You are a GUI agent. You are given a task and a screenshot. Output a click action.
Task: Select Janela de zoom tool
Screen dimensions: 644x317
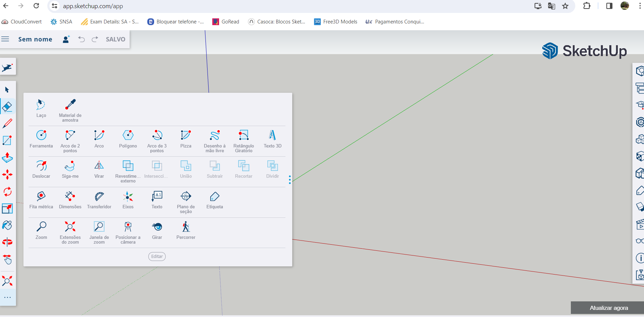(99, 232)
